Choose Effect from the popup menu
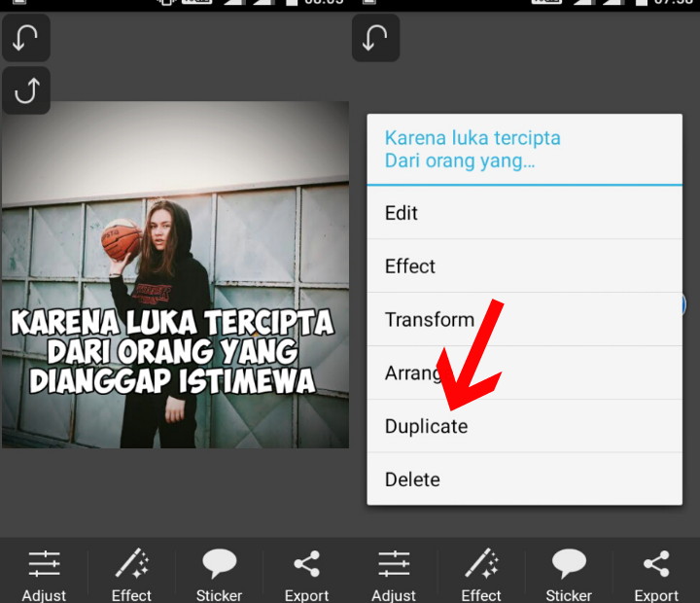Screen dimensions: 700x603 click(x=525, y=266)
